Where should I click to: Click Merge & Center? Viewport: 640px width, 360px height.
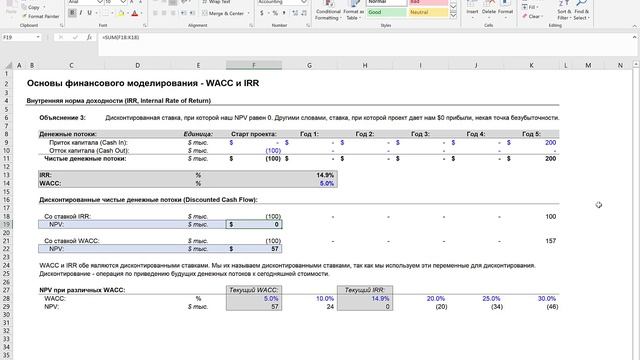pos(223,13)
